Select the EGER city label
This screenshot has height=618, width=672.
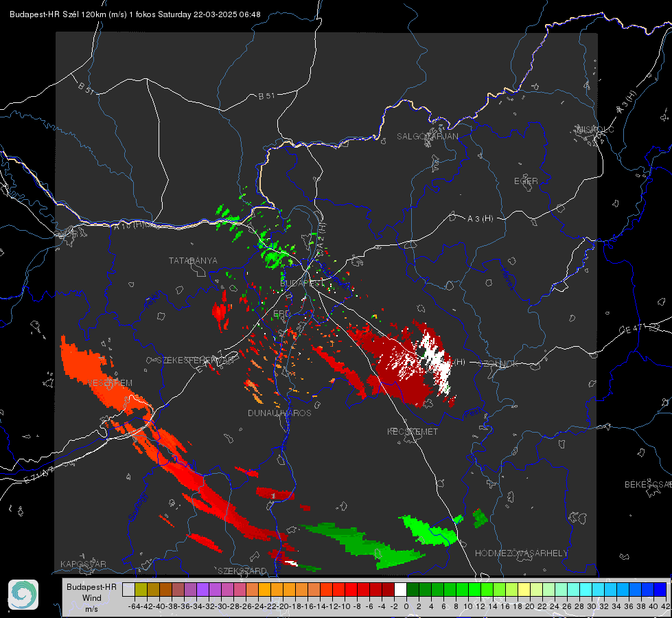(526, 181)
